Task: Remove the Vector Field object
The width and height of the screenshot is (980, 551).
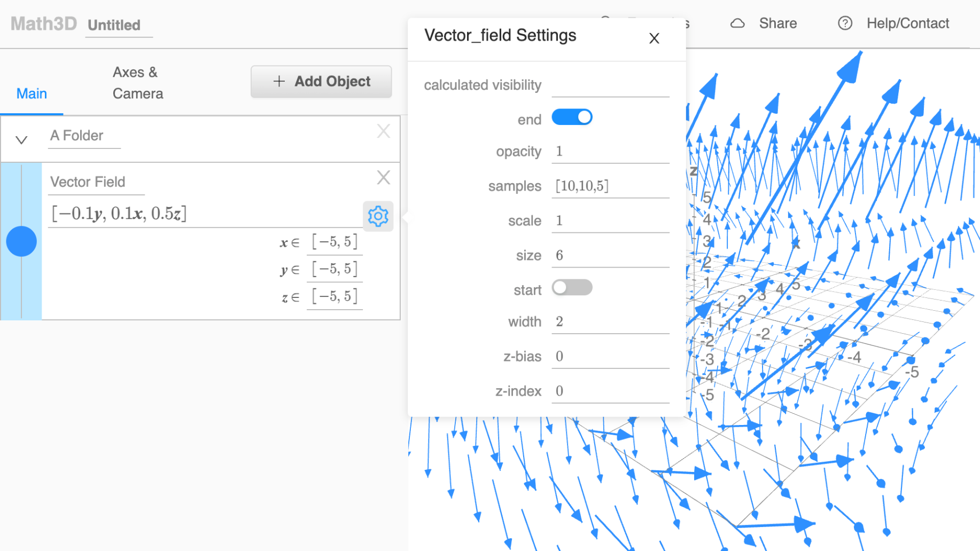Action: click(383, 178)
